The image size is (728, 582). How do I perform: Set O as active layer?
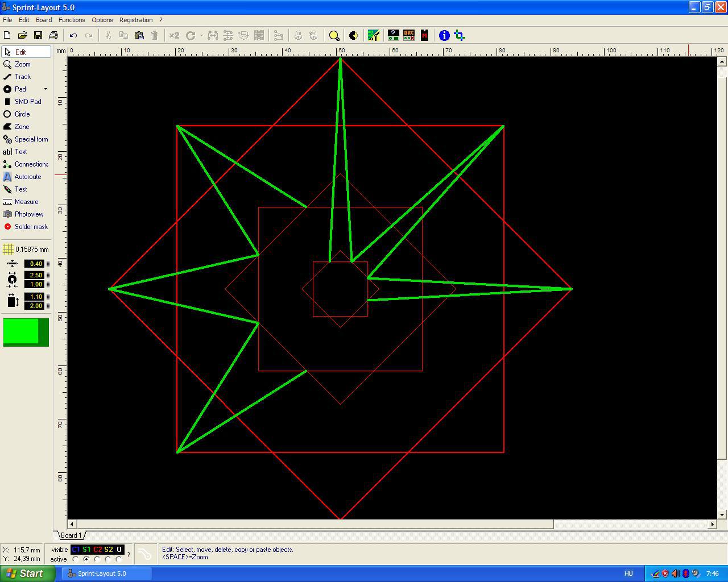pyautogui.click(x=119, y=559)
